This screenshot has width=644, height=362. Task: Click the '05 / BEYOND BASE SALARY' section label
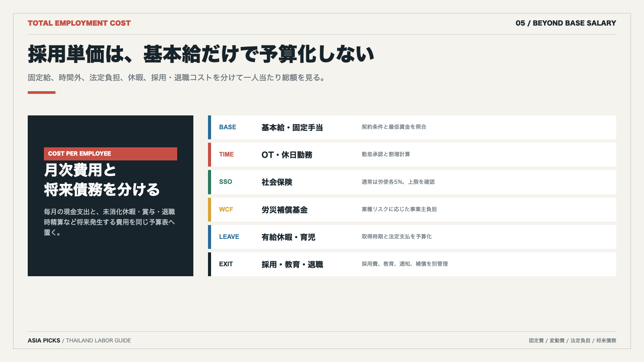(566, 23)
